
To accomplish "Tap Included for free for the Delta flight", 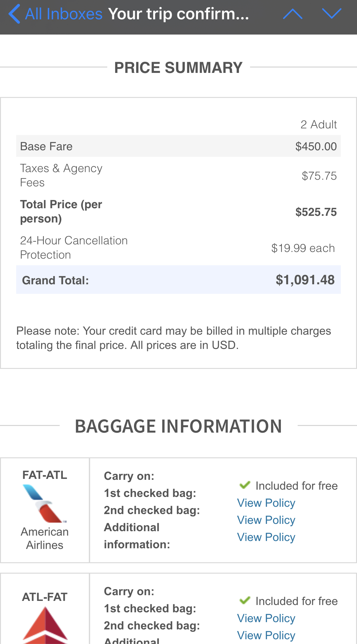I will [x=296, y=601].
